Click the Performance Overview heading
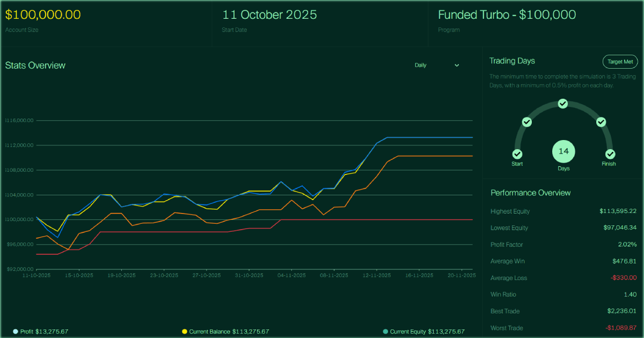This screenshot has height=338, width=644. (531, 193)
